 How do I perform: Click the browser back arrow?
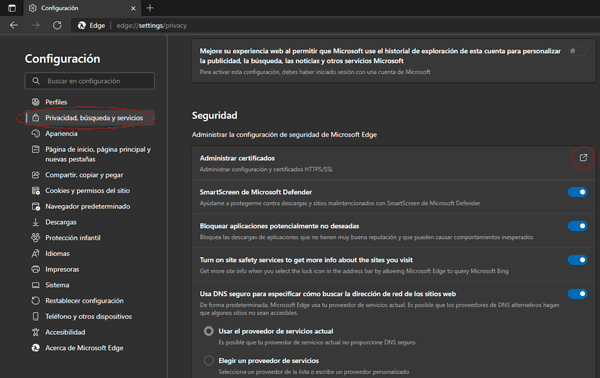pos(14,25)
